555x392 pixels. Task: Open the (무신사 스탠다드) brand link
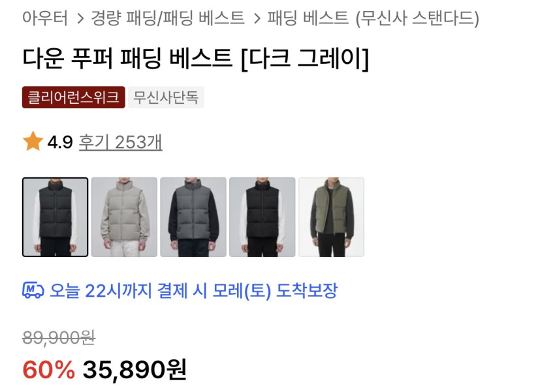click(x=417, y=18)
